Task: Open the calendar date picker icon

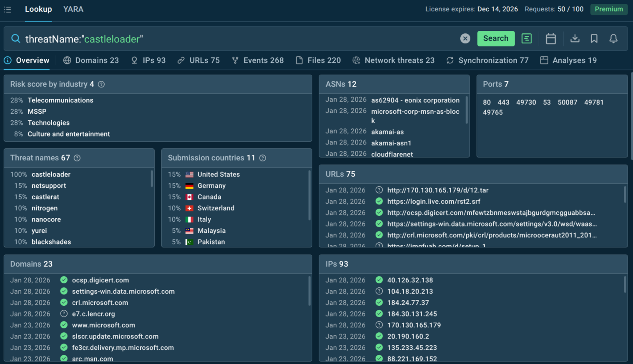Action: [x=550, y=38]
